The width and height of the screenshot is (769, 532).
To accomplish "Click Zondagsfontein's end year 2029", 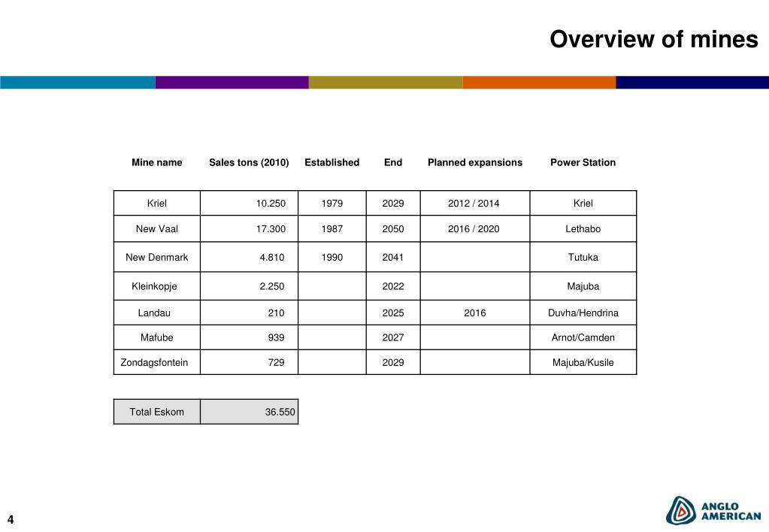I will (393, 362).
